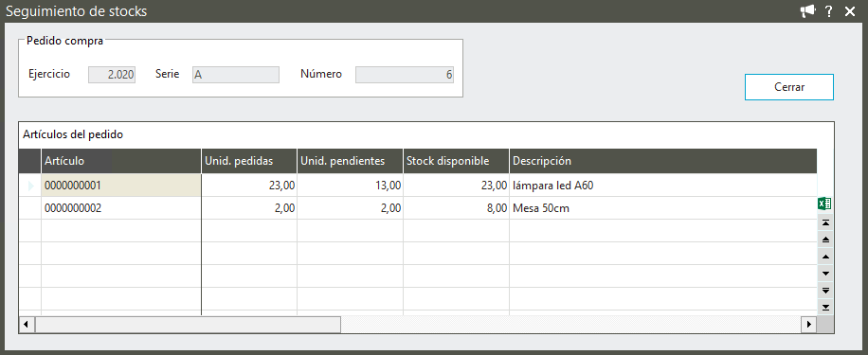Click the Número field showing 6

click(x=405, y=75)
